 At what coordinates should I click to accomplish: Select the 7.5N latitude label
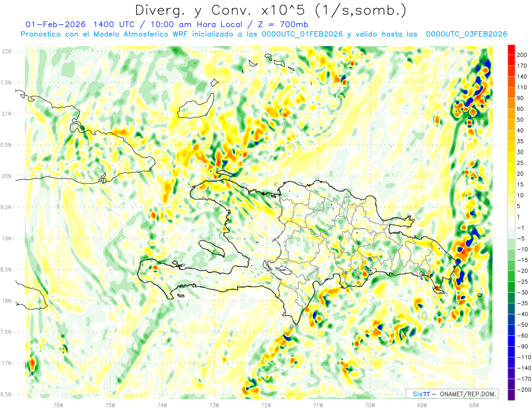(x=7, y=332)
